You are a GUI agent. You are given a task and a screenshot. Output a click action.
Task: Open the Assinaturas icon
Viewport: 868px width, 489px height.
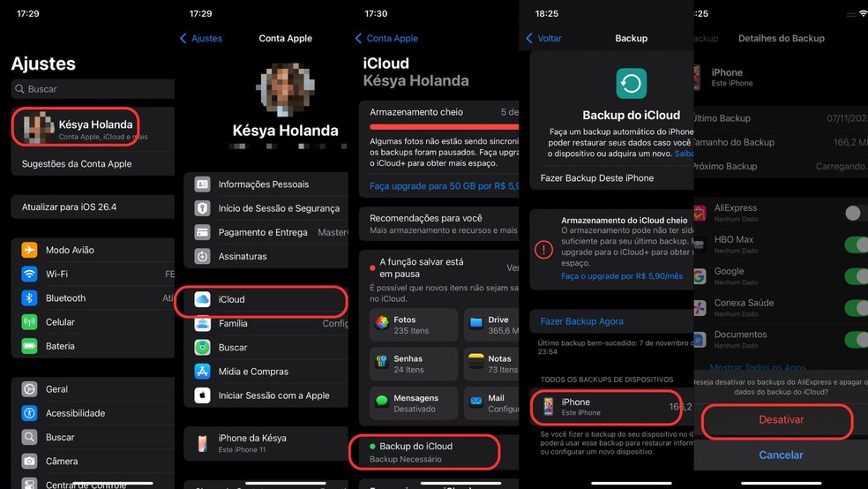(202, 256)
